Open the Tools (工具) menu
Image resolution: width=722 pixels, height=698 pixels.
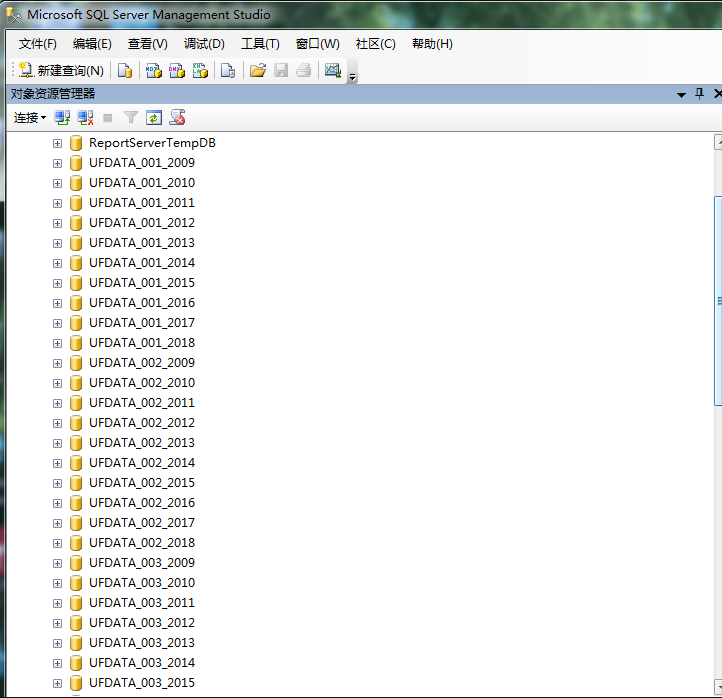point(260,44)
